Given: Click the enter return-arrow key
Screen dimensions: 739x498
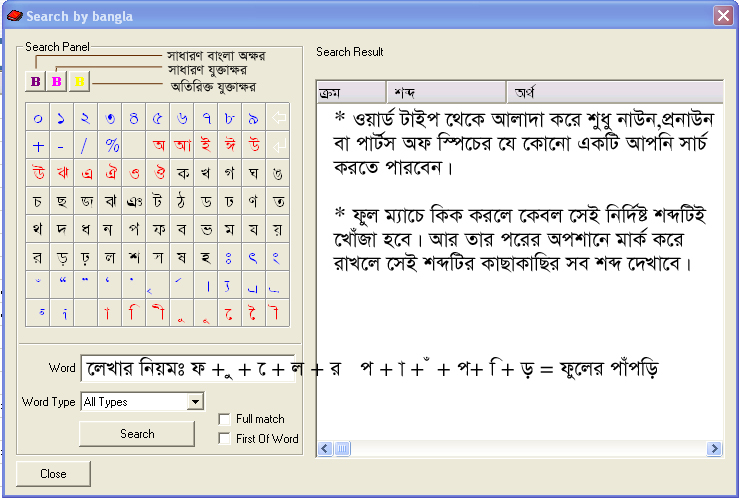Looking at the screenshot, I should (278, 145).
